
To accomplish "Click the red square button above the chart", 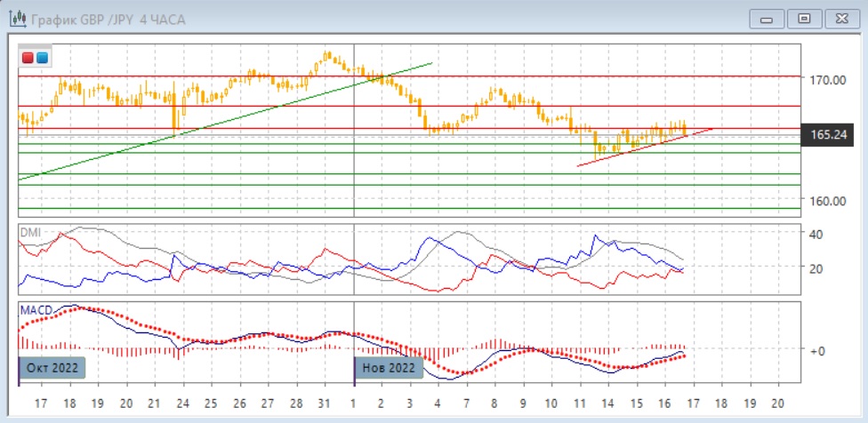I will [28, 58].
